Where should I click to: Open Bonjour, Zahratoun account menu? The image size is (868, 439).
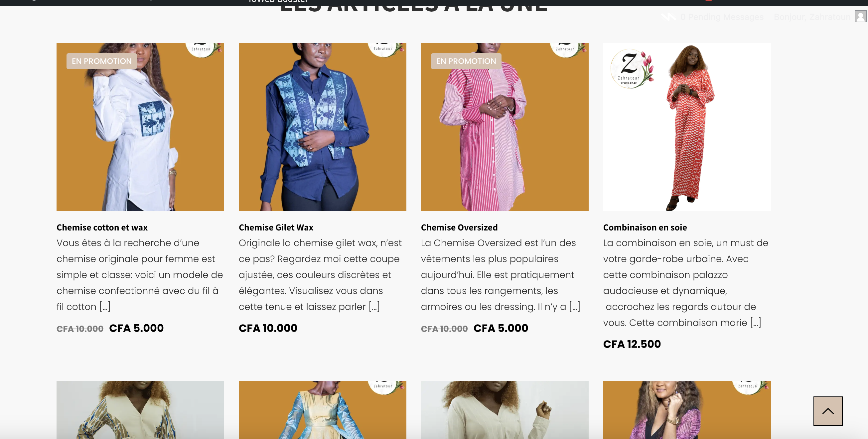click(x=812, y=17)
